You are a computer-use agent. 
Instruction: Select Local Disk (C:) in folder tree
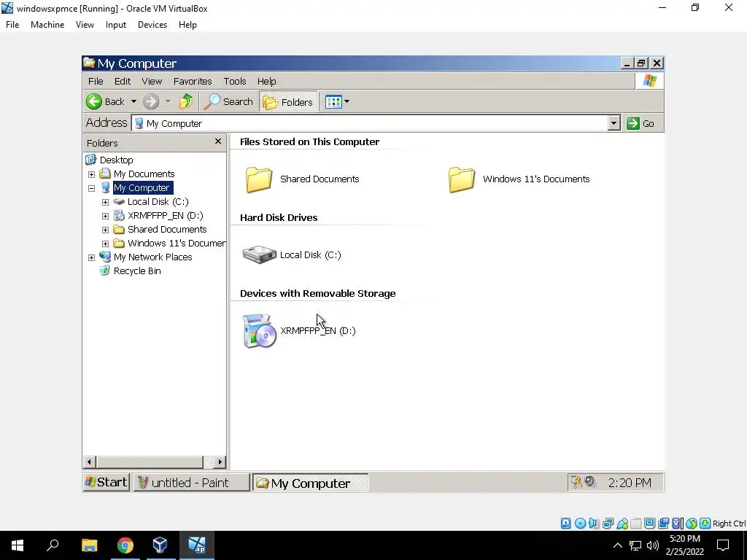pos(158,201)
